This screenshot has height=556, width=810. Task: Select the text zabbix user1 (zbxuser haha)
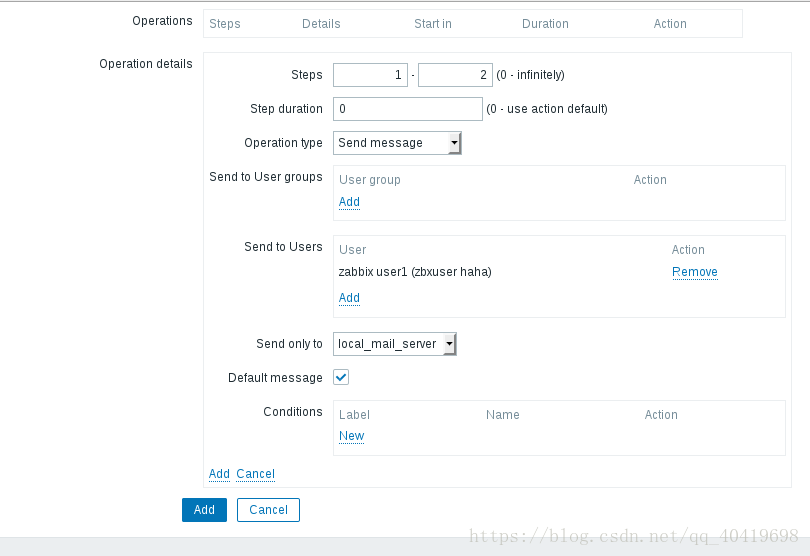tap(415, 272)
